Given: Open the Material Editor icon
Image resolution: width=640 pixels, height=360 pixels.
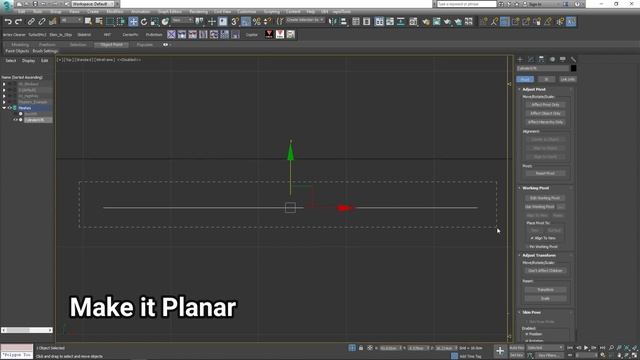Looking at the screenshot, I should click(x=413, y=22).
